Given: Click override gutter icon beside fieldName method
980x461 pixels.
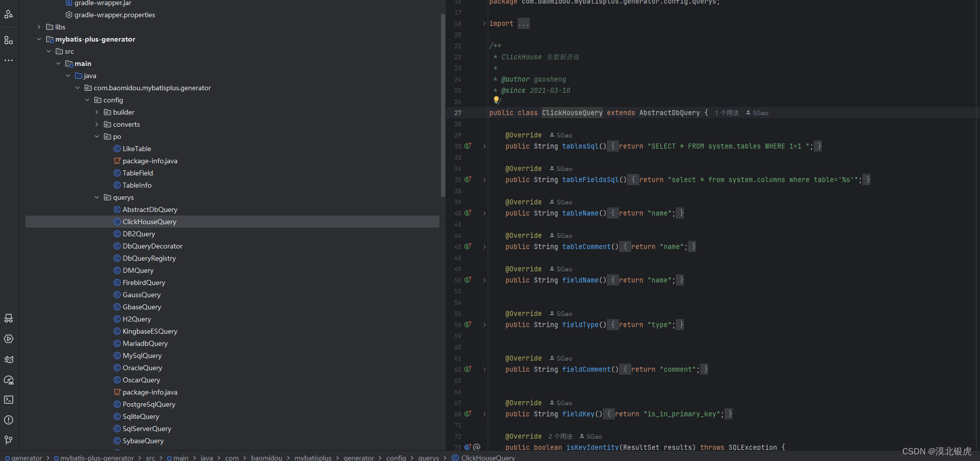Looking at the screenshot, I should tap(468, 280).
